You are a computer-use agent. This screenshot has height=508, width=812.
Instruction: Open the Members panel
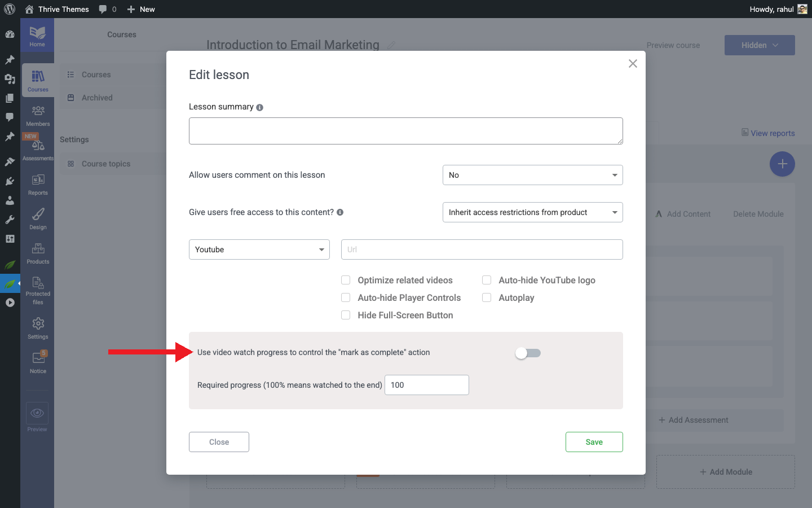pyautogui.click(x=37, y=115)
